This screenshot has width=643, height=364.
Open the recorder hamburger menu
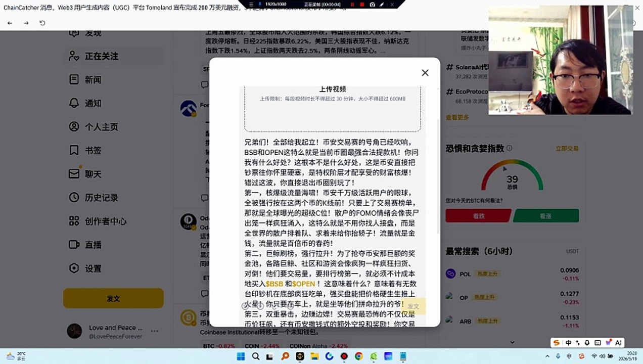click(x=251, y=4)
